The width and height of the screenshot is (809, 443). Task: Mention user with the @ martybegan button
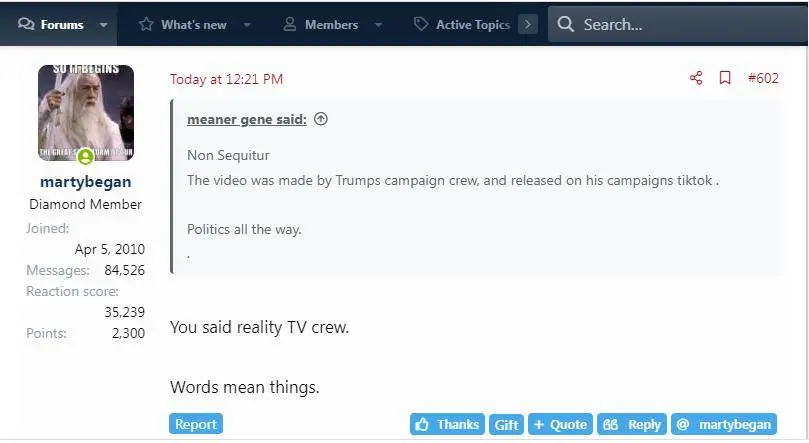724,424
